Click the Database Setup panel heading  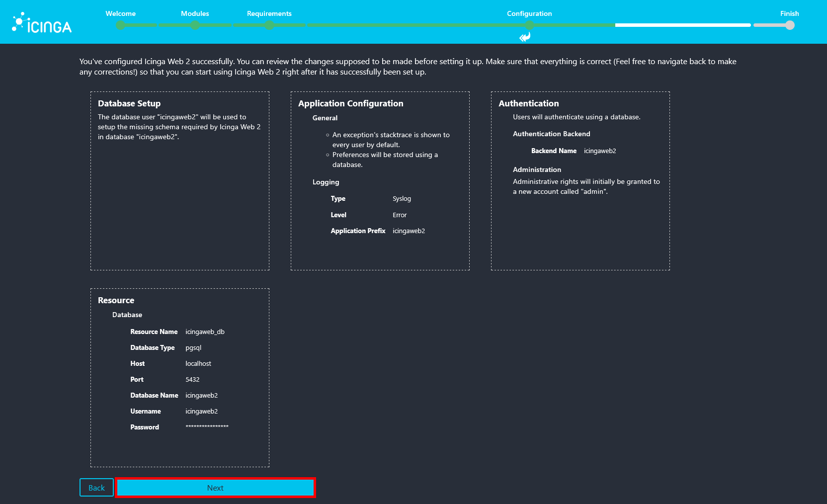[x=129, y=103]
